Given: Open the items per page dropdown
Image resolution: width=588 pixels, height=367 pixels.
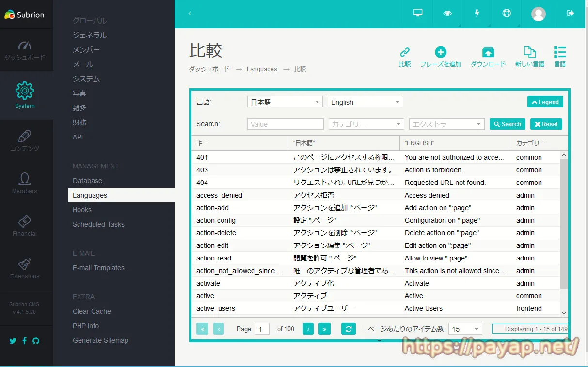Looking at the screenshot, I should (465, 329).
